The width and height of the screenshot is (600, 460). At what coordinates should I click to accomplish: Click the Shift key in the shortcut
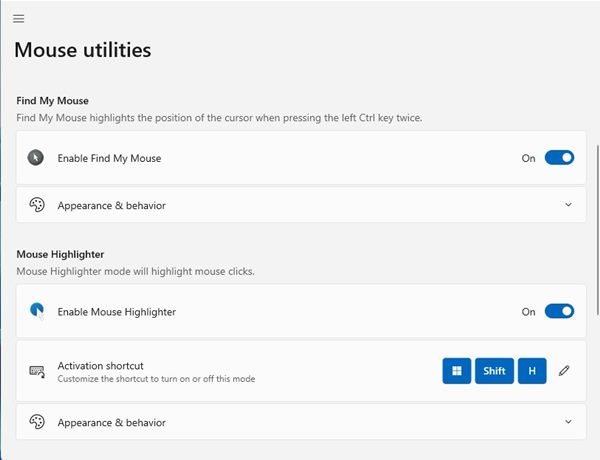[494, 371]
